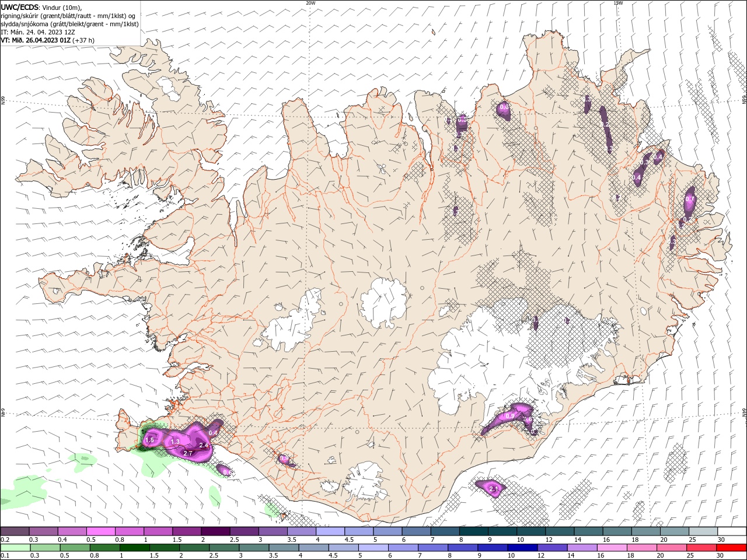The height and width of the screenshot is (560, 747).
Task: Choose the rain legend swatch between 8 and 9
Action: tap(462, 548)
